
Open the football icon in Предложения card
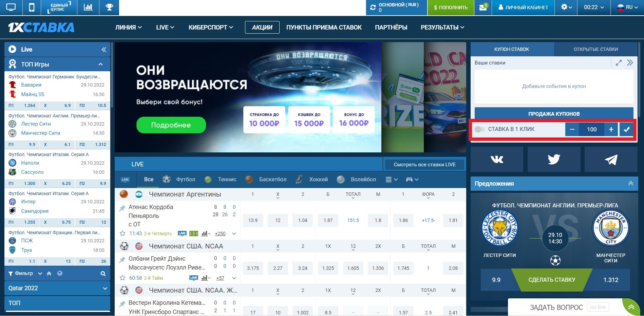point(555,261)
